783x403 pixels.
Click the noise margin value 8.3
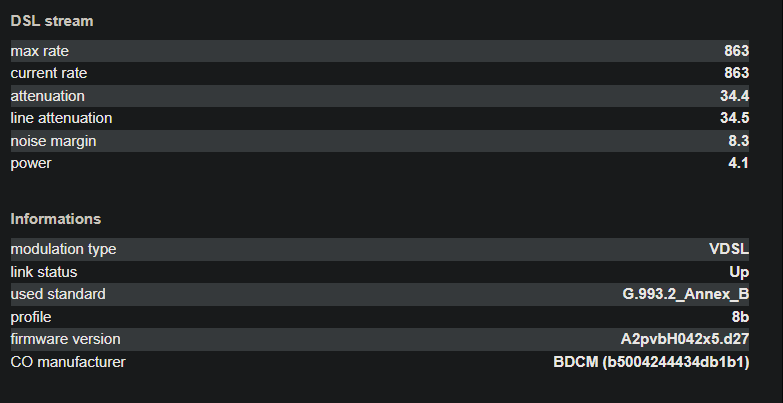pos(739,141)
